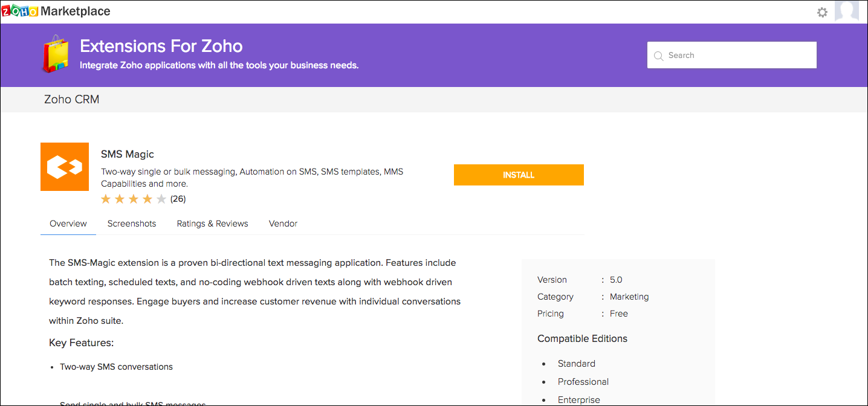Screen dimensions: 868x406
Task: Focus the Search input field
Action: tap(731, 55)
